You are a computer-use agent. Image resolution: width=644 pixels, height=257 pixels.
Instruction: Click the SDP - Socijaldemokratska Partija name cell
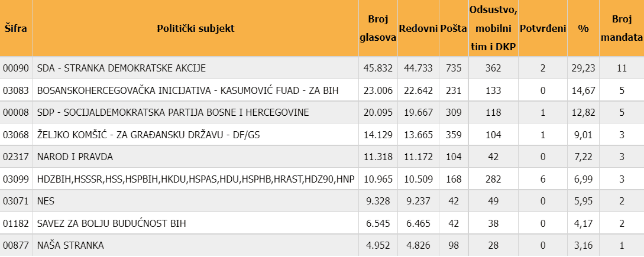(x=173, y=112)
